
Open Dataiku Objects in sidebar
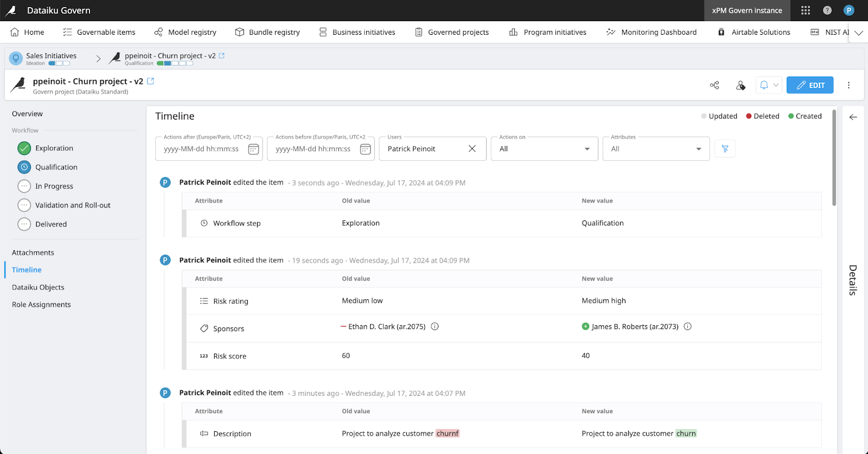[x=38, y=287]
